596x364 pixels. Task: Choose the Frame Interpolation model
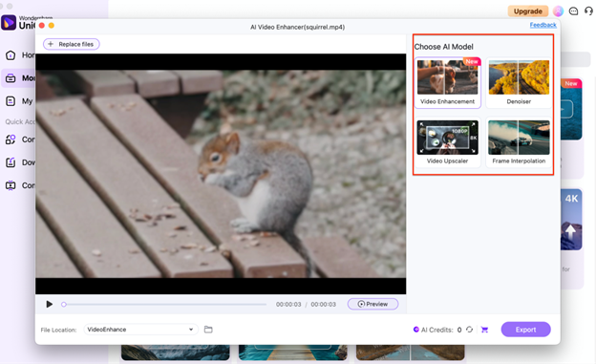(519, 142)
